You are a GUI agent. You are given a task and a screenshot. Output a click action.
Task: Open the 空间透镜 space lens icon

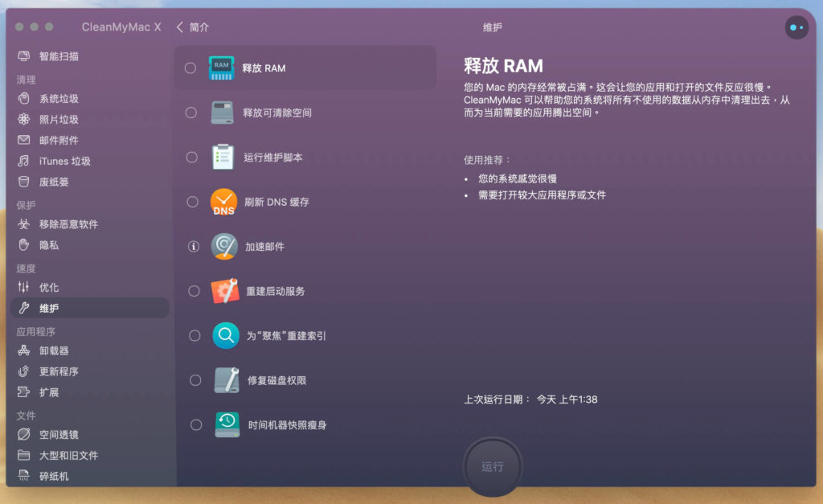23,434
